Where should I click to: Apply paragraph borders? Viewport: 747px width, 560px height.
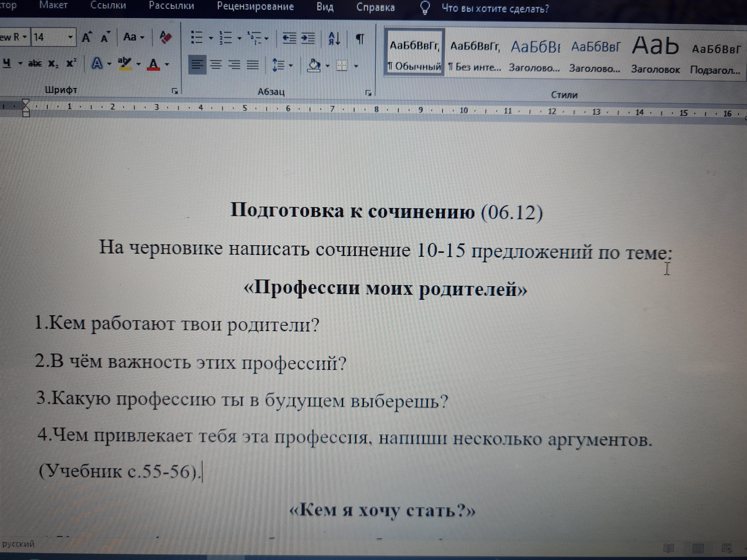click(x=342, y=66)
